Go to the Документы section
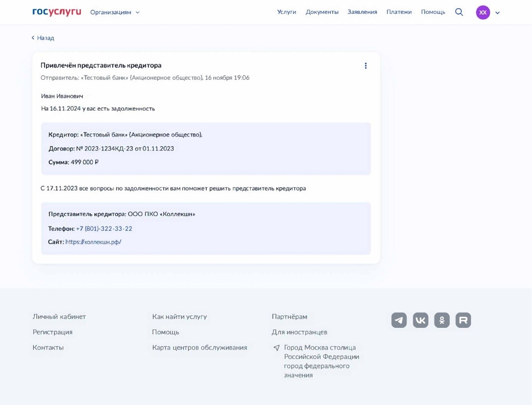Screen dimensions: 532x405 [x=322, y=12]
